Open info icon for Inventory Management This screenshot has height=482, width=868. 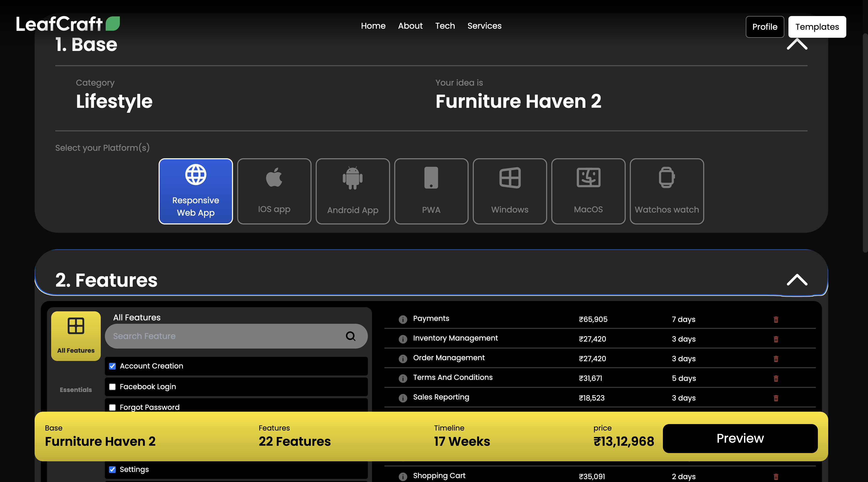(x=403, y=339)
